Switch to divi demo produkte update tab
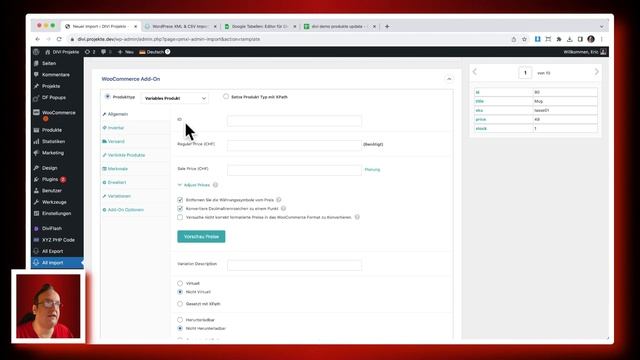 pos(339,26)
